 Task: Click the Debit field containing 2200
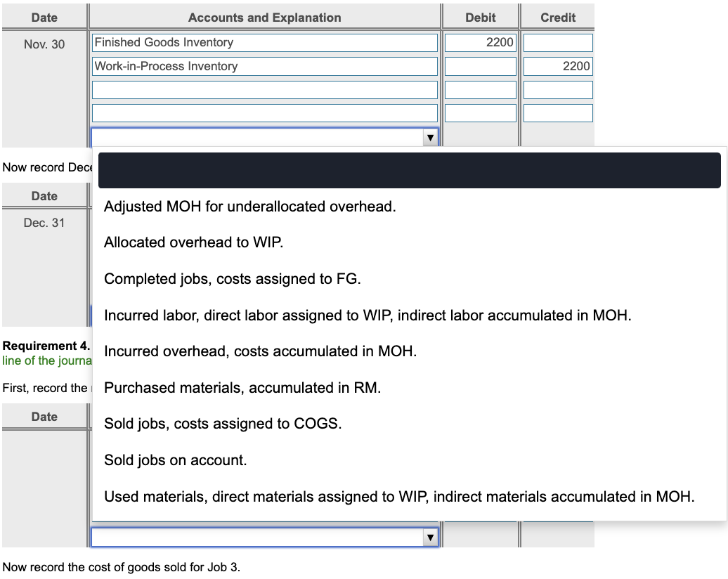pyautogui.click(x=480, y=42)
